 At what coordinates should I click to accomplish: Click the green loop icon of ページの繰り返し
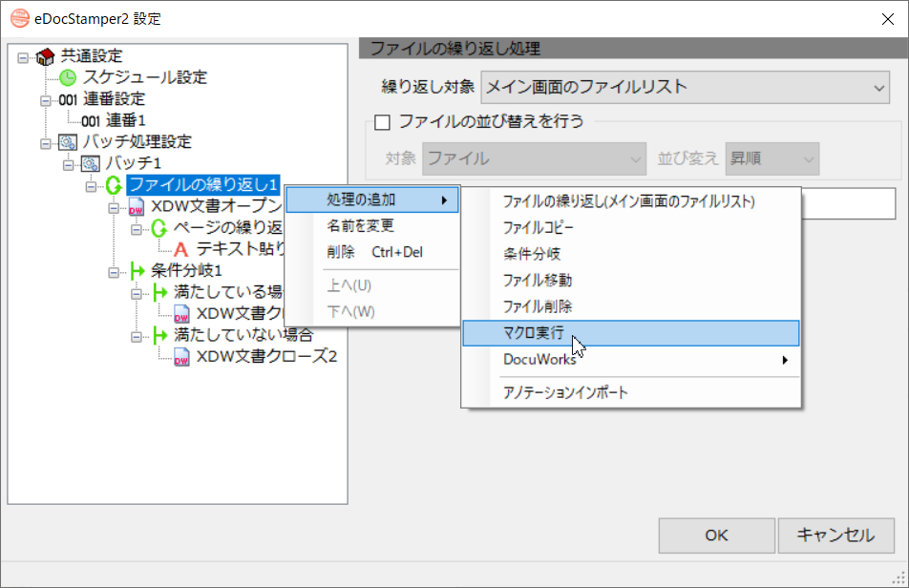[x=159, y=228]
